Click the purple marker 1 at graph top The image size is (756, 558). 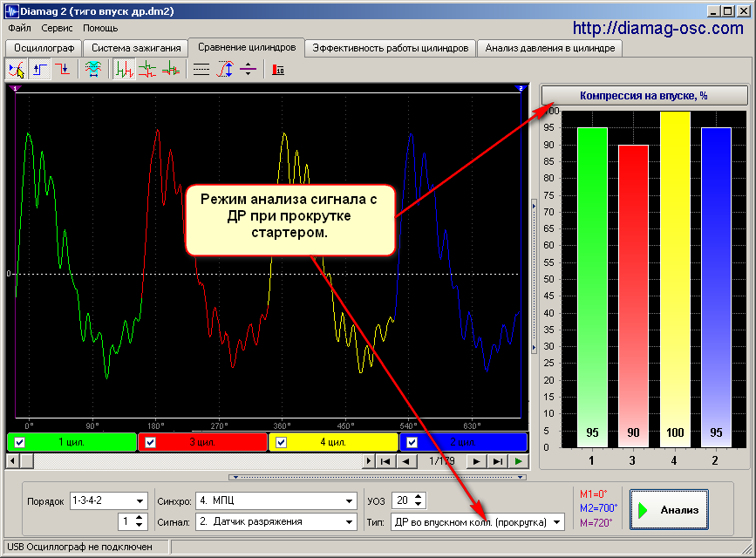[15, 88]
